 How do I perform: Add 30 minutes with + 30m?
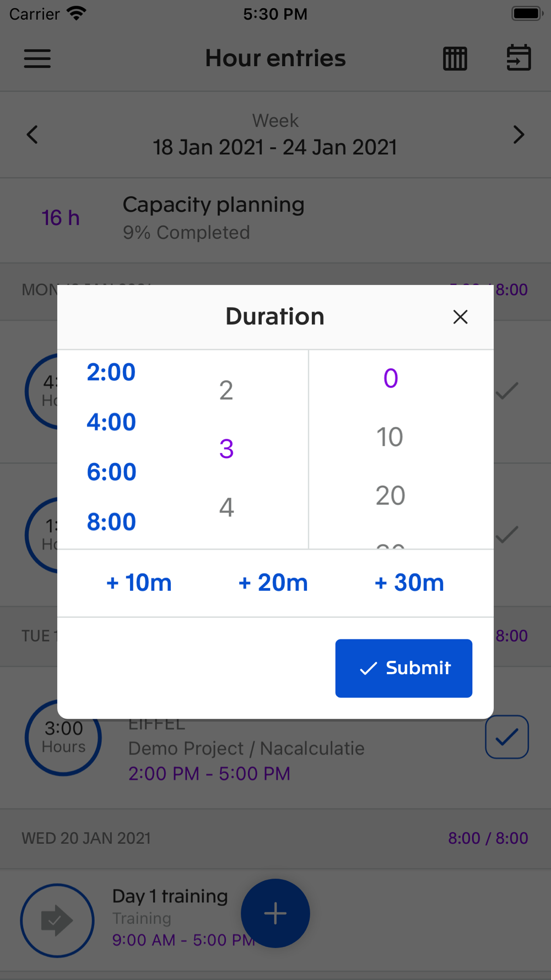tap(409, 583)
